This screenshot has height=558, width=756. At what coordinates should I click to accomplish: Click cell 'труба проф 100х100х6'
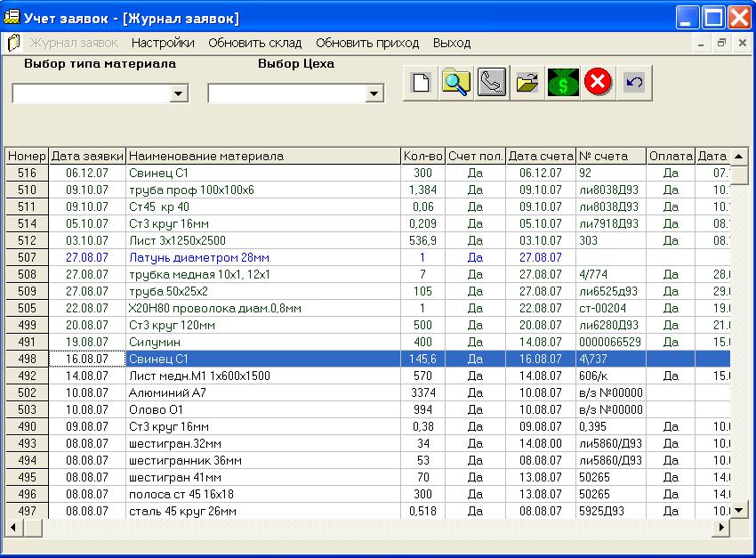point(263,190)
